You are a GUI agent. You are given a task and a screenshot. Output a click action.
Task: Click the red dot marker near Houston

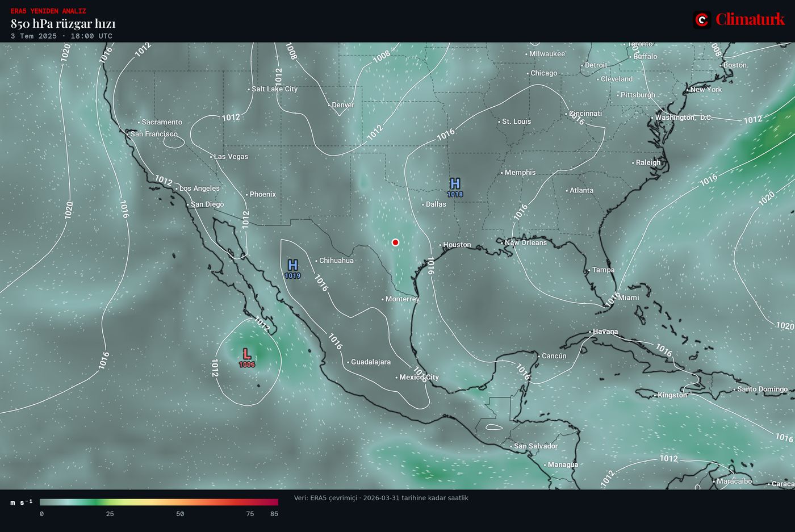click(395, 242)
